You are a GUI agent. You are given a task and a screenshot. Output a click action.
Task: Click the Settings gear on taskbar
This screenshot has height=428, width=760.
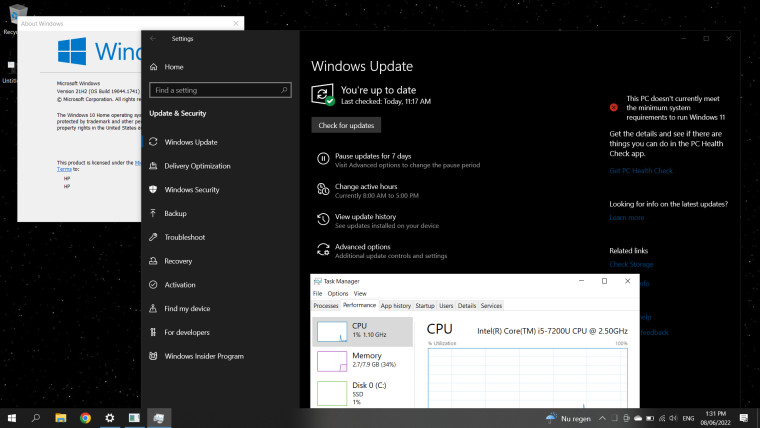pyautogui.click(x=110, y=418)
